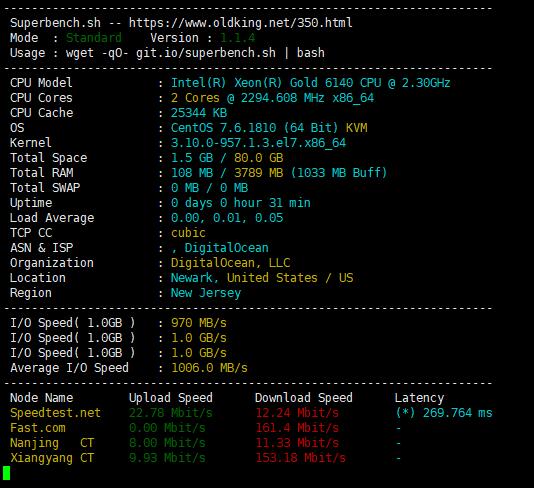Click the DigitalOcean, LLC organization text
Image resolution: width=534 pixels, height=488 pixels.
(x=230, y=263)
